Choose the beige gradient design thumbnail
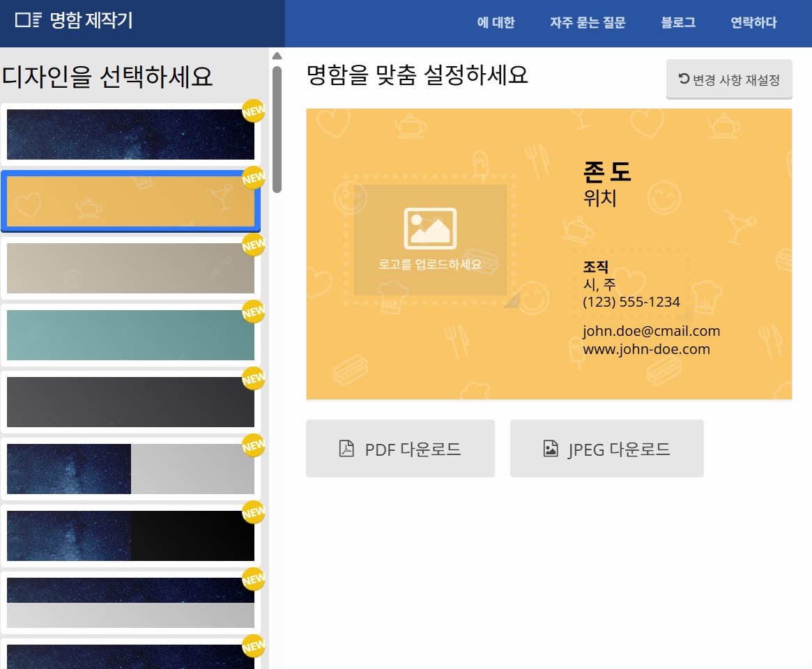This screenshot has width=812, height=669. pyautogui.click(x=130, y=268)
